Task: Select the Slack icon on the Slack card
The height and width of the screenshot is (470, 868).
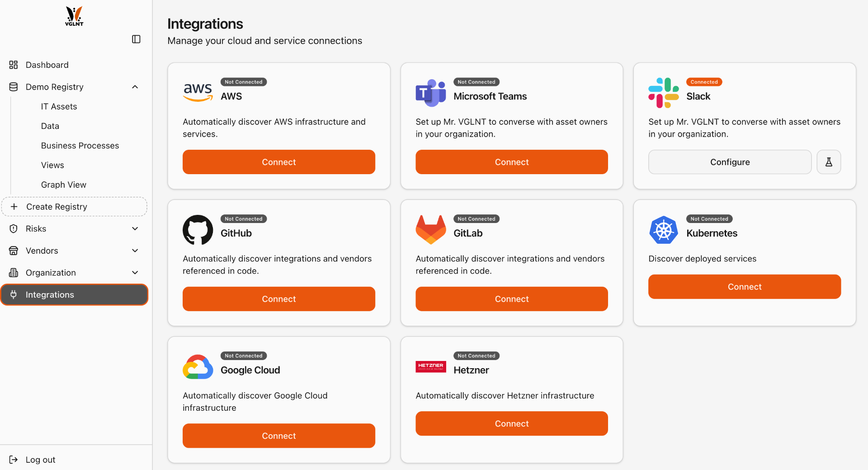Action: coord(663,92)
